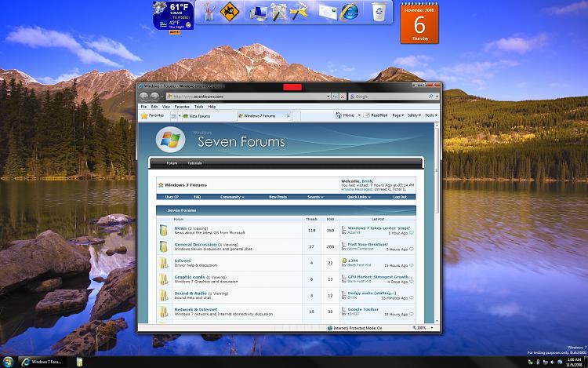This screenshot has width=588, height=368.
Task: Click the Graphic cards forum folder icon
Action: coord(164,279)
